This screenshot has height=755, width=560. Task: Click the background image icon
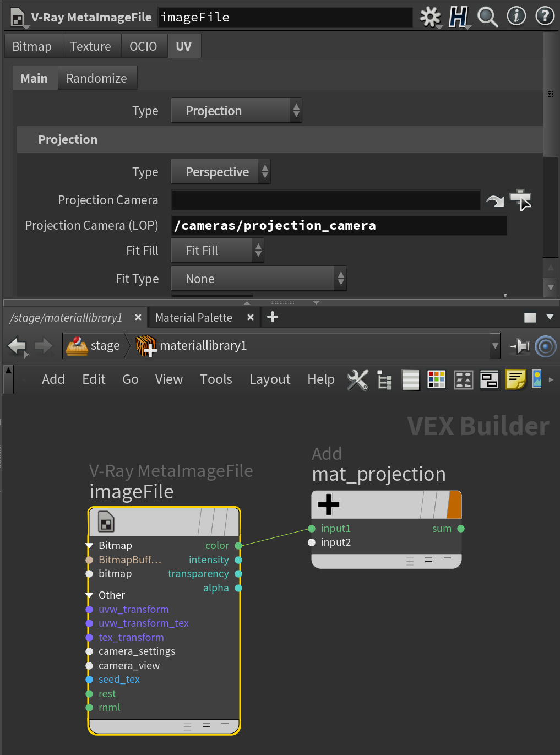click(x=537, y=379)
